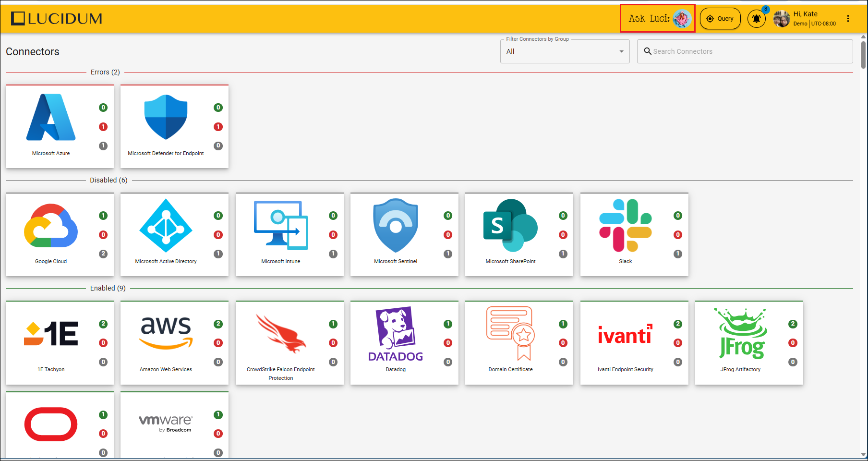Click the green badge on JFrog Artifactory card

pos(793,324)
